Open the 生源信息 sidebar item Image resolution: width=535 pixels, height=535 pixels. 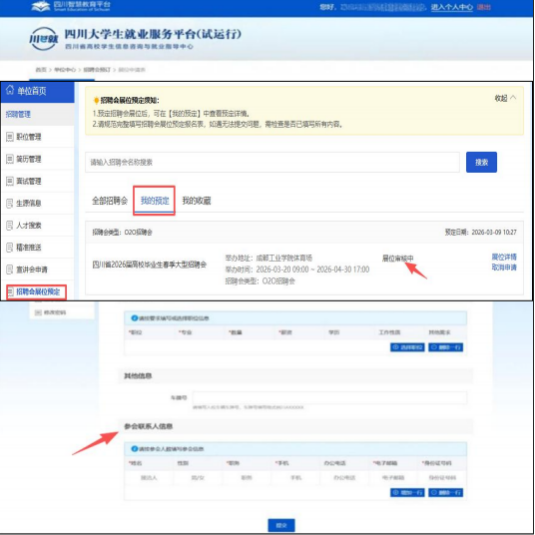pyautogui.click(x=29, y=203)
